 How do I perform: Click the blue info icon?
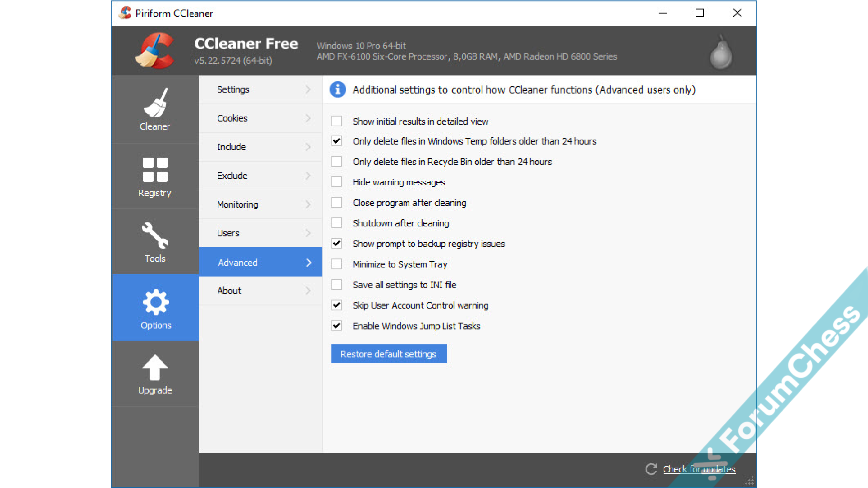tap(338, 89)
